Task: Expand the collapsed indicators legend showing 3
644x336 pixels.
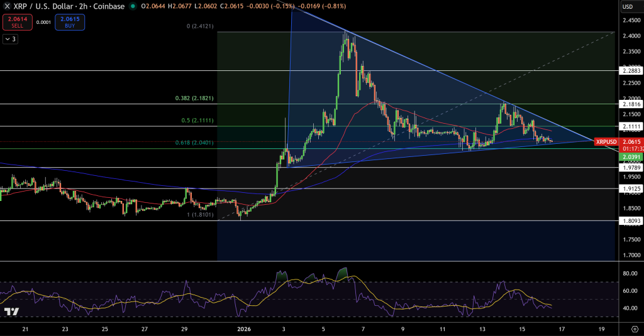Action: coord(10,39)
